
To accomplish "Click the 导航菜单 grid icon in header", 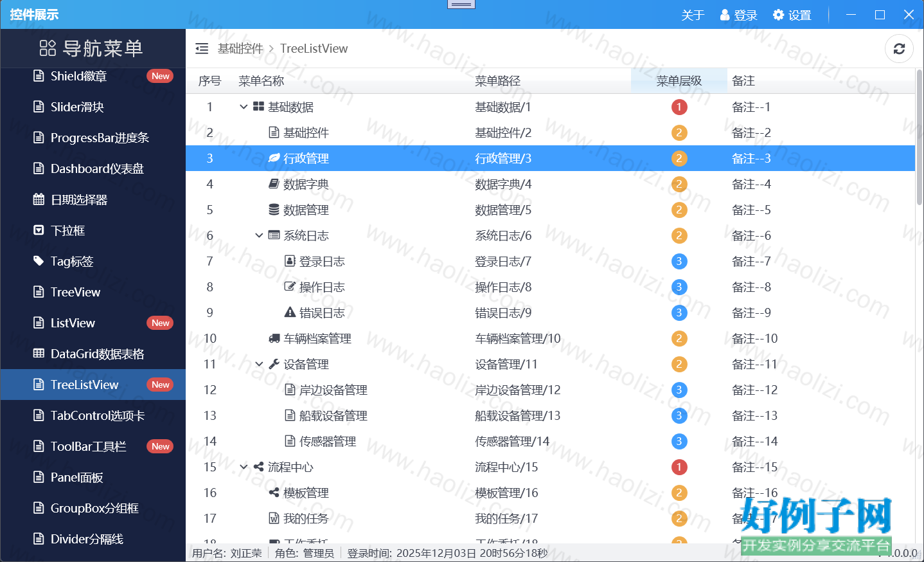I will click(48, 48).
